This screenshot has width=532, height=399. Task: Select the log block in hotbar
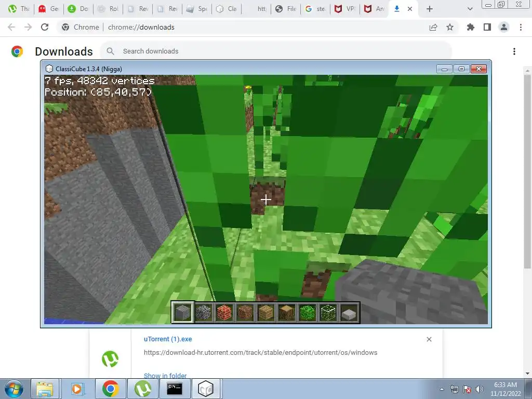tap(287, 312)
